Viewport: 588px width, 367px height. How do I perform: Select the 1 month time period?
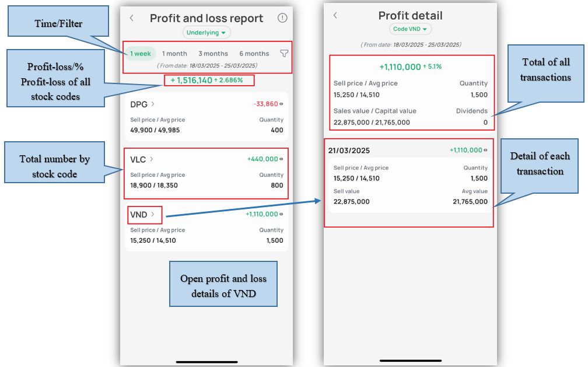[x=174, y=54]
